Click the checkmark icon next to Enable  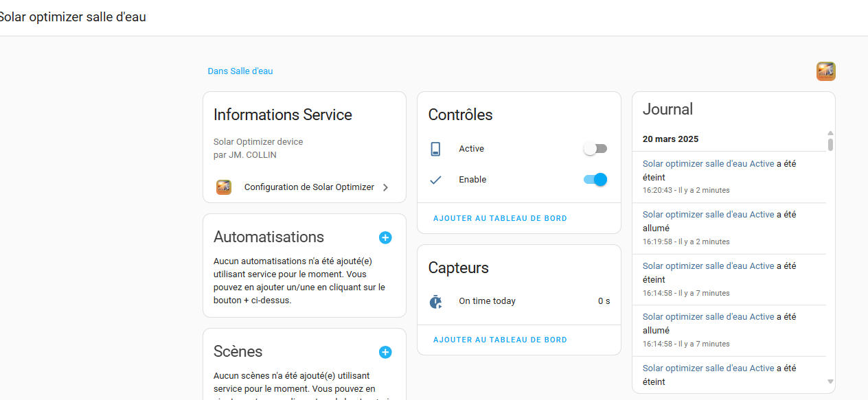(435, 180)
